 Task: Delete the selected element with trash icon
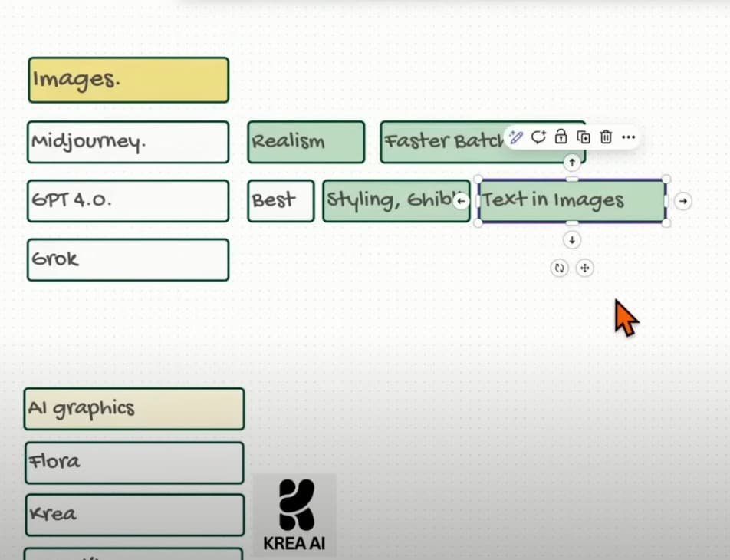click(606, 137)
